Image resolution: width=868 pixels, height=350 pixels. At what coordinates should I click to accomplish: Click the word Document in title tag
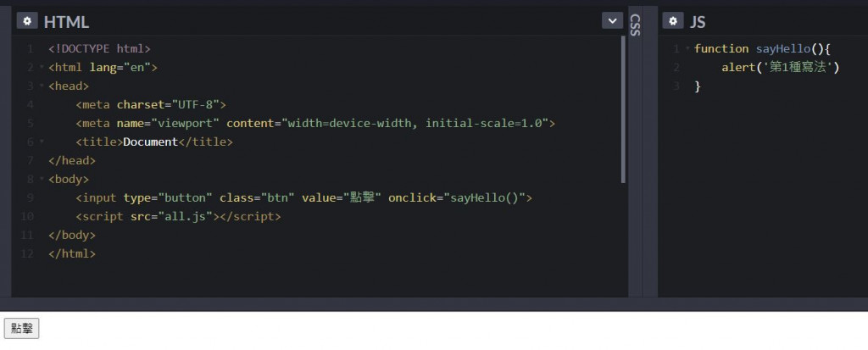[151, 142]
